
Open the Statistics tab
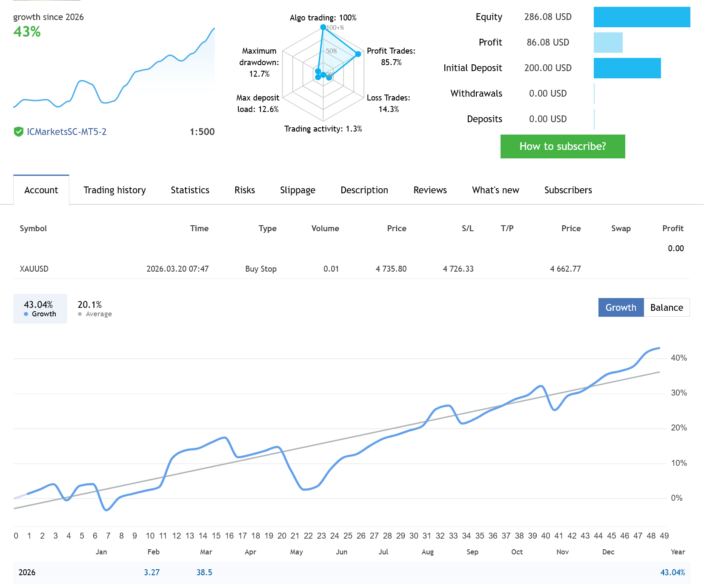pyautogui.click(x=190, y=190)
